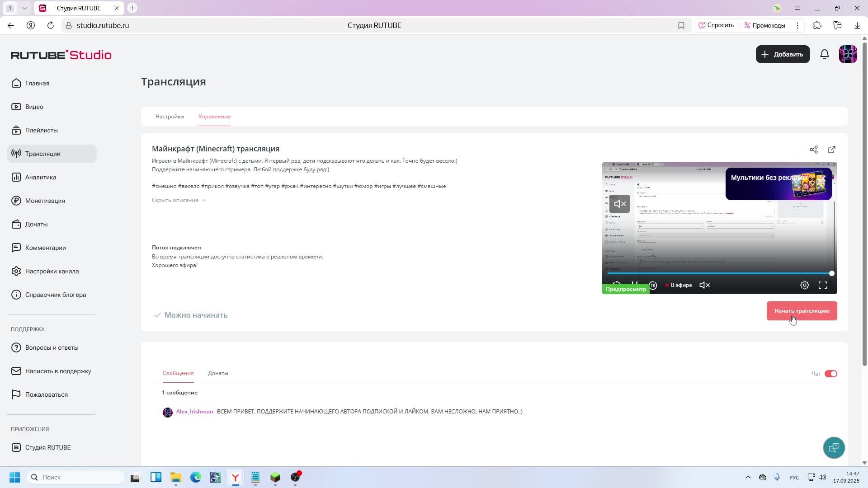Click the user avatar in header
This screenshot has height=488, width=868.
point(848,54)
